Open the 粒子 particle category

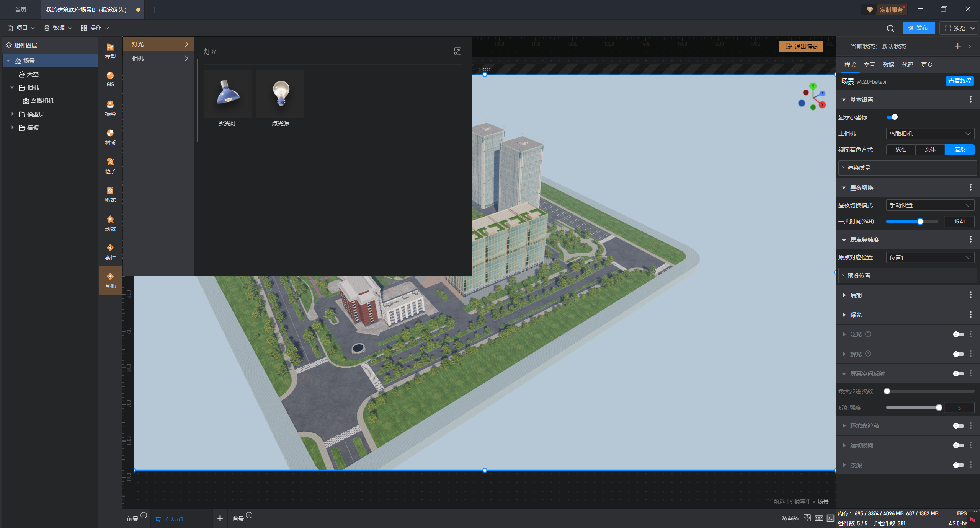pyautogui.click(x=110, y=165)
